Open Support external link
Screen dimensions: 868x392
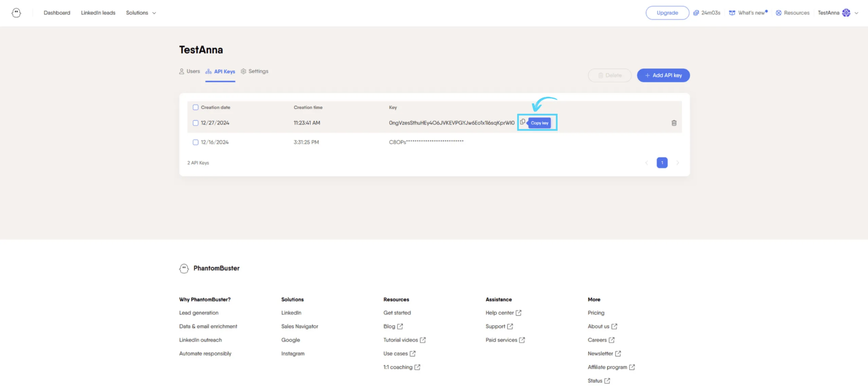499,326
